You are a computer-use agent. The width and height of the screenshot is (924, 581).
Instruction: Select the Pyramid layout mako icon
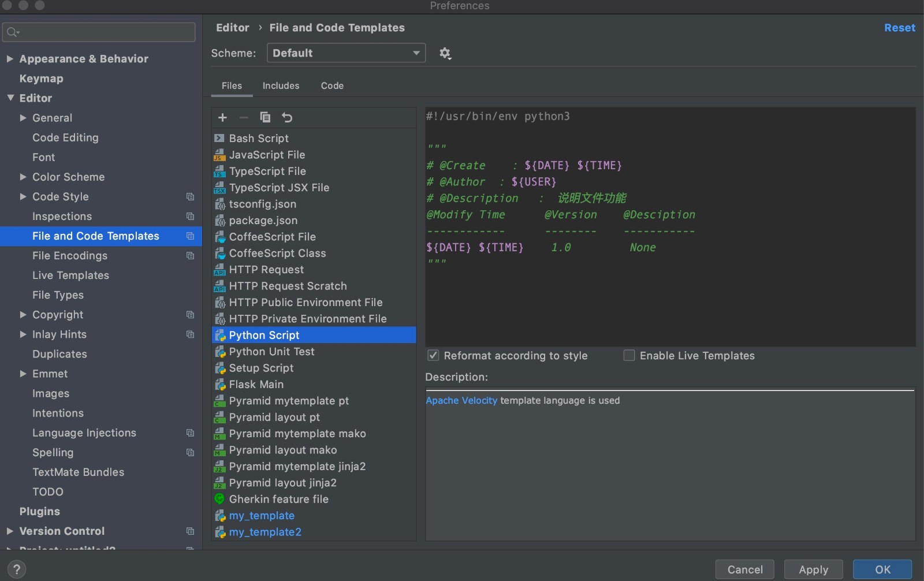point(219,450)
